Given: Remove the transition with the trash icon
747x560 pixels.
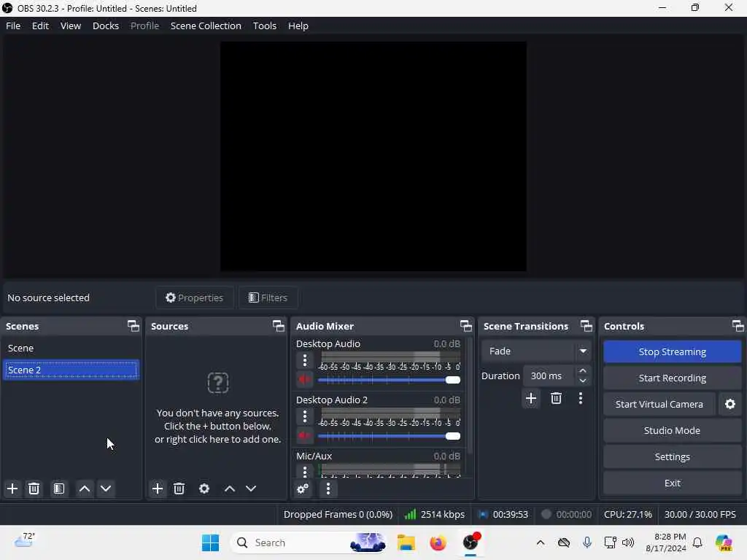Looking at the screenshot, I should [556, 398].
